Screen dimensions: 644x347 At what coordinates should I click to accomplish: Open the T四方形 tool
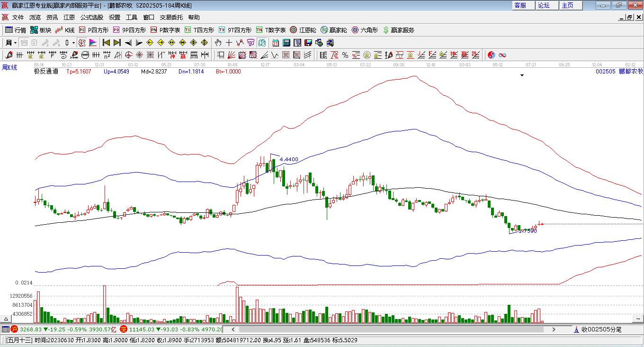pyautogui.click(x=199, y=30)
